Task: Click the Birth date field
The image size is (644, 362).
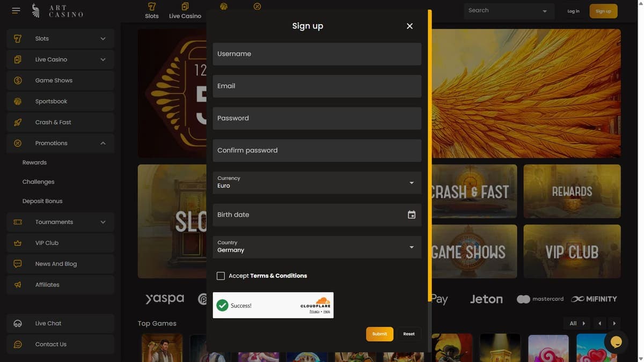Action: coord(317,215)
